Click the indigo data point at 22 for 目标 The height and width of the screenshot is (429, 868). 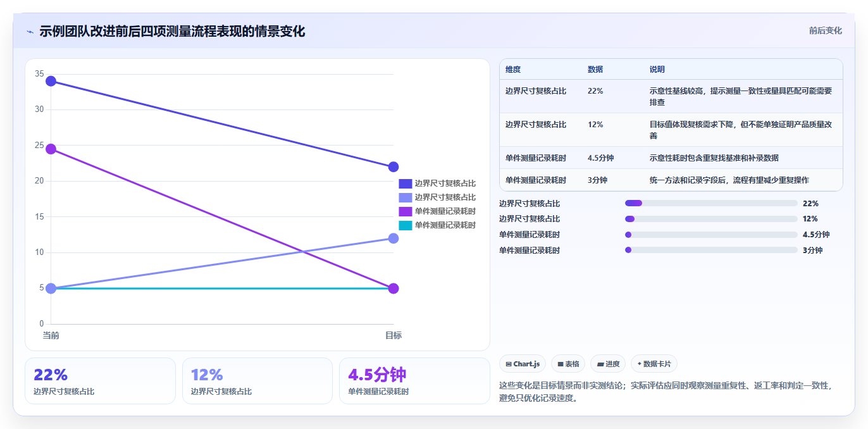tap(393, 167)
